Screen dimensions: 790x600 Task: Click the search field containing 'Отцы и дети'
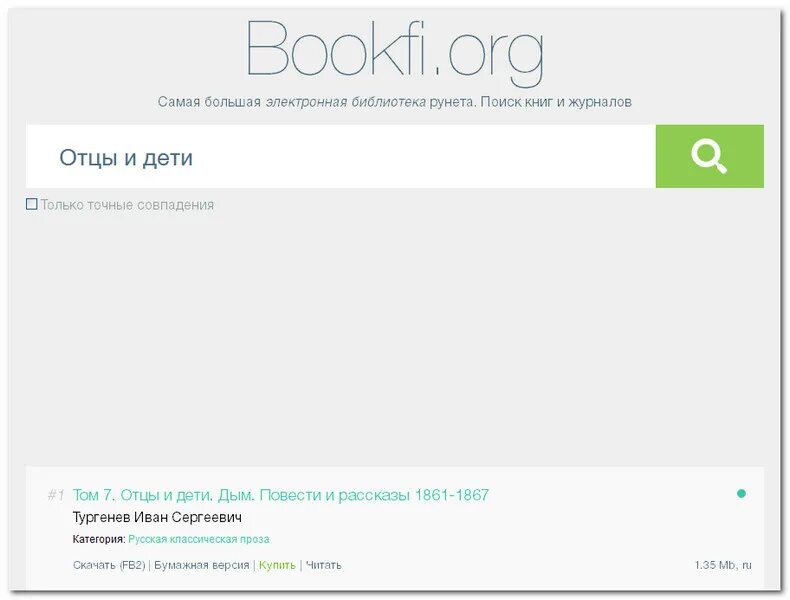pyautogui.click(x=341, y=157)
